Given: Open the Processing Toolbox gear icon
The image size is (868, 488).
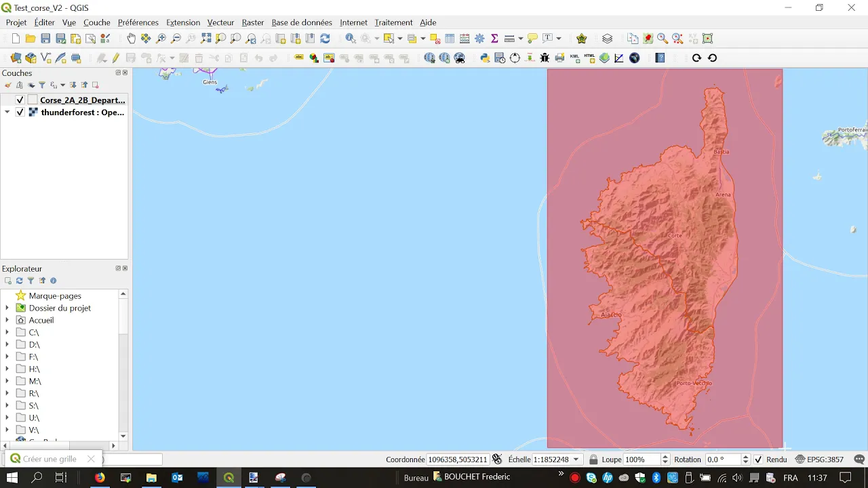Looking at the screenshot, I should pos(479,39).
